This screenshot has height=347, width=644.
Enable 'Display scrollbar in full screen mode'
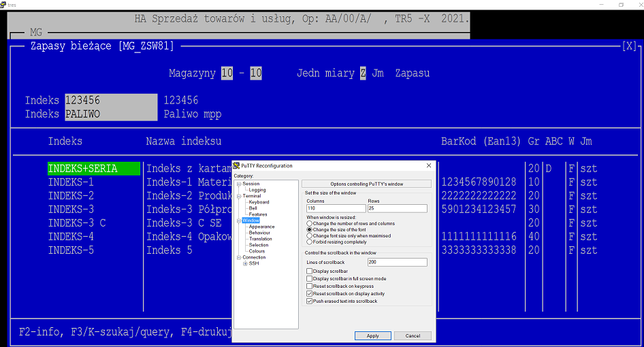pos(347,278)
